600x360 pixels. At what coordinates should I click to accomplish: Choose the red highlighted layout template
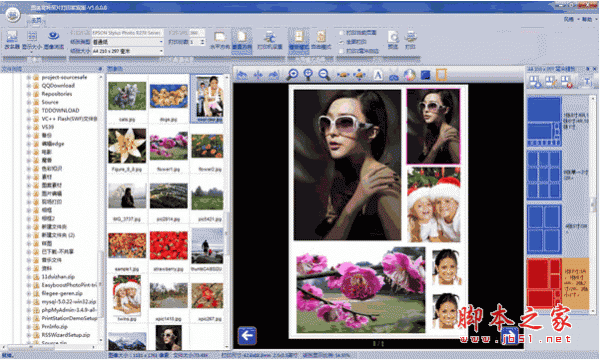pos(544,283)
